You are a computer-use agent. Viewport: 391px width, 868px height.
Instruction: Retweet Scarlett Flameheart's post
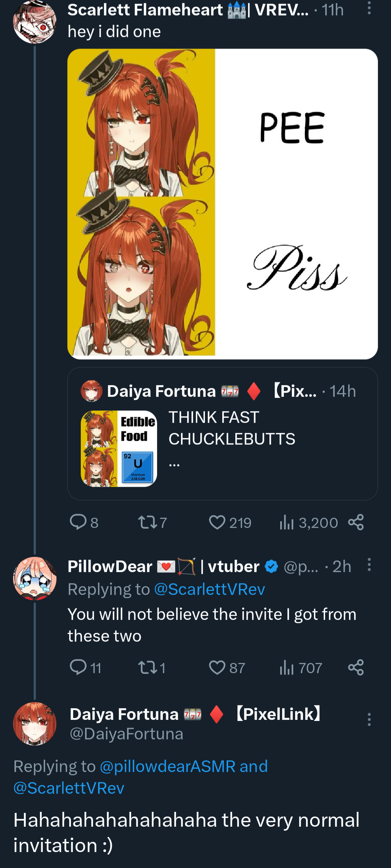(x=147, y=522)
